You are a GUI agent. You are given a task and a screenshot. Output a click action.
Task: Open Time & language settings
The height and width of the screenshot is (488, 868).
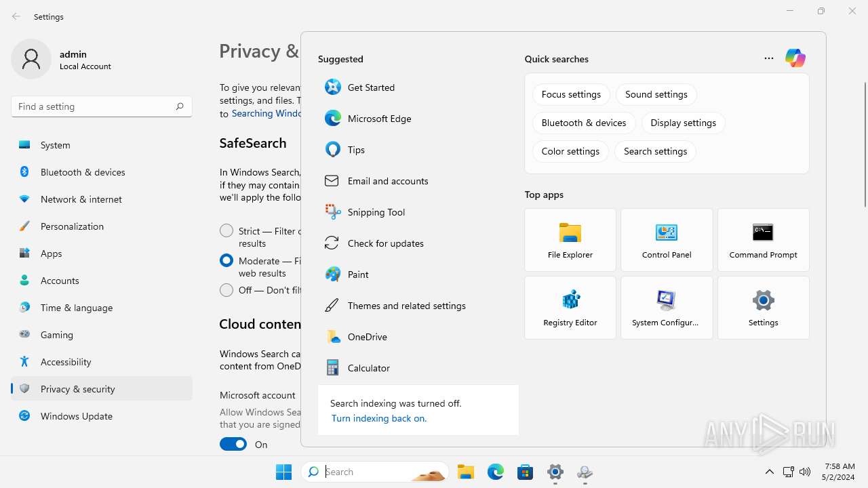coord(102,308)
